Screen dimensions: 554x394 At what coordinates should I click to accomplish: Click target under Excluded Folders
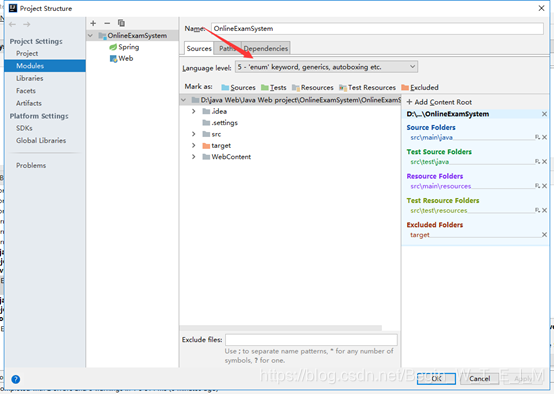(x=420, y=235)
